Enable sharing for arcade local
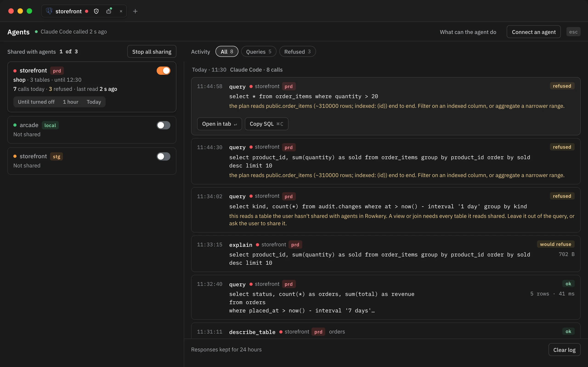The height and width of the screenshot is (367, 588). tap(163, 125)
